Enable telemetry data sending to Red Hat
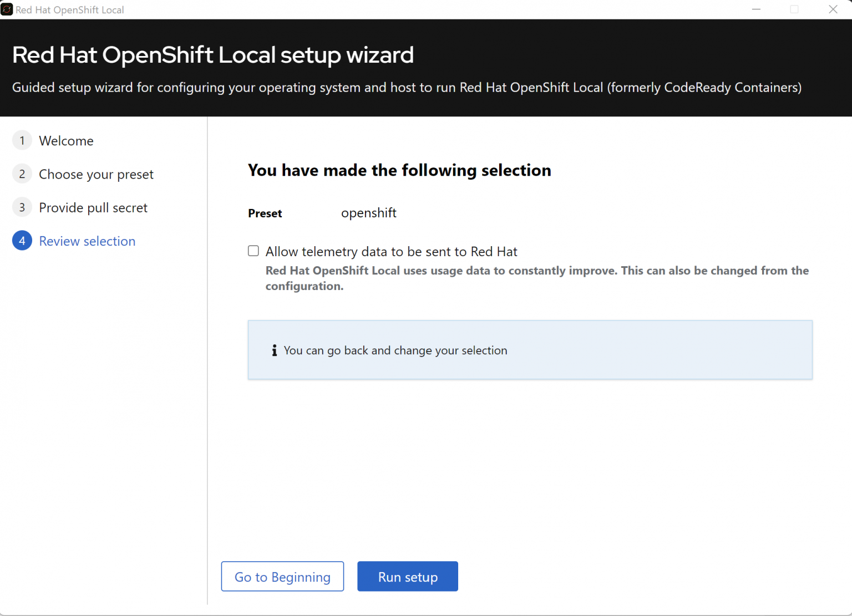852x616 pixels. 253,251
